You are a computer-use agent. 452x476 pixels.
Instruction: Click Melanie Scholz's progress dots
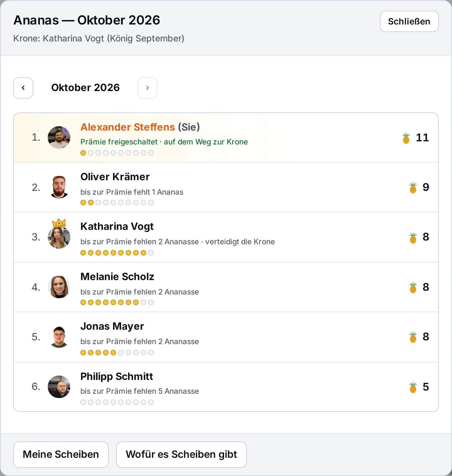pyautogui.click(x=117, y=302)
